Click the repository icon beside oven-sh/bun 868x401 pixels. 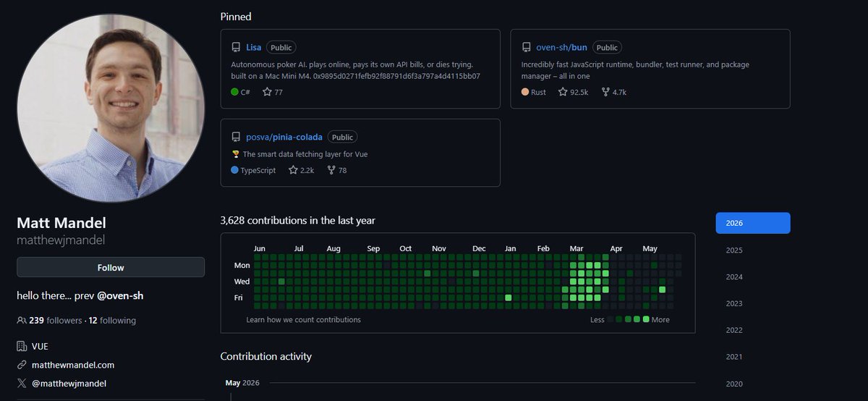526,48
